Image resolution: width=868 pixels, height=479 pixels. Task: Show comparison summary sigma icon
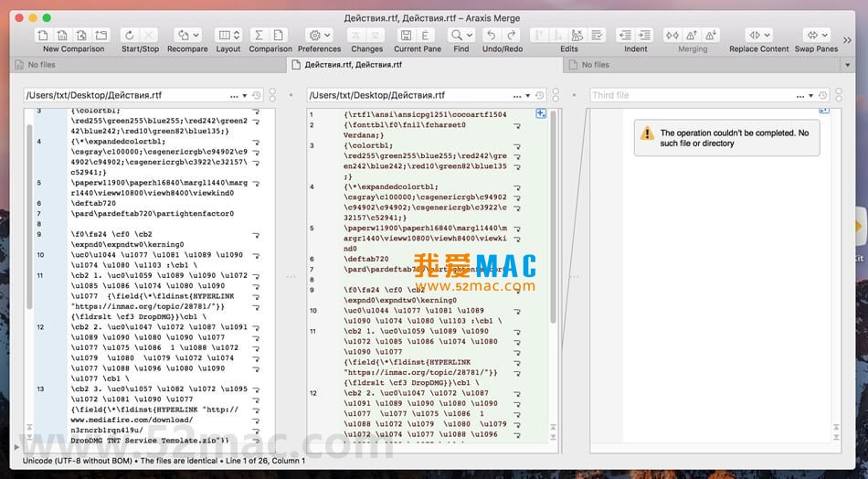point(259,36)
